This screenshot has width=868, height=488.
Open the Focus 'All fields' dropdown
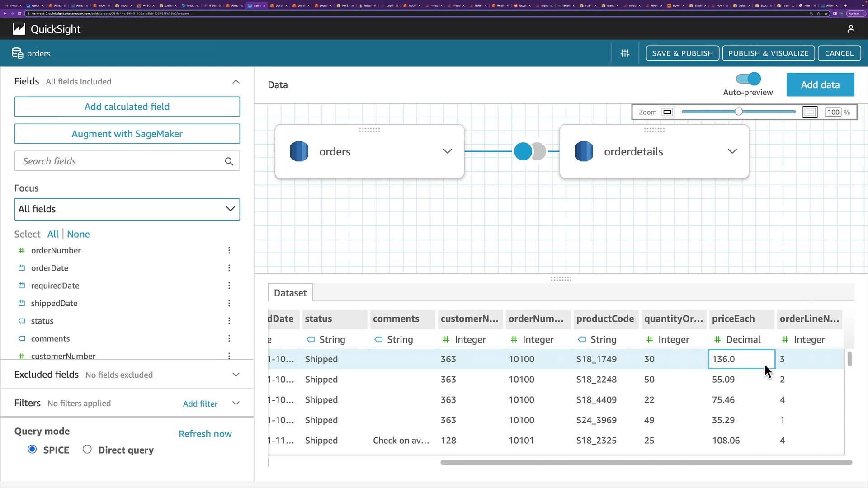coord(127,209)
